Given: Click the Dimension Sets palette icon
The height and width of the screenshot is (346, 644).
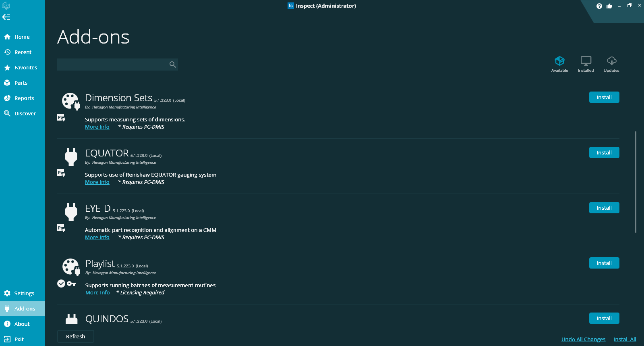Looking at the screenshot, I should coord(70,101).
